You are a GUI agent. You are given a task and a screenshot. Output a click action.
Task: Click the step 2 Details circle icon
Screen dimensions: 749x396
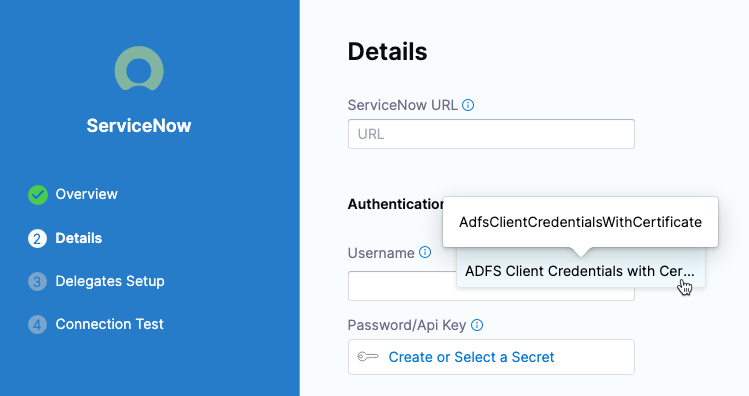pyautogui.click(x=37, y=238)
